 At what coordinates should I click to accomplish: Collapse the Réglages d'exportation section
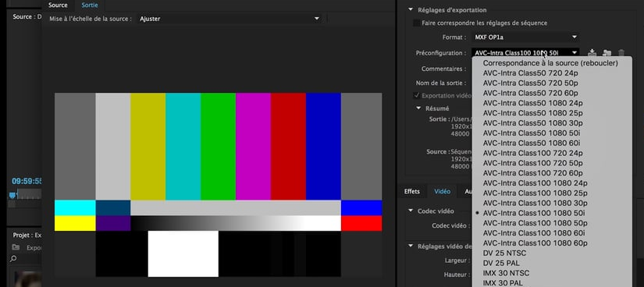tap(411, 10)
